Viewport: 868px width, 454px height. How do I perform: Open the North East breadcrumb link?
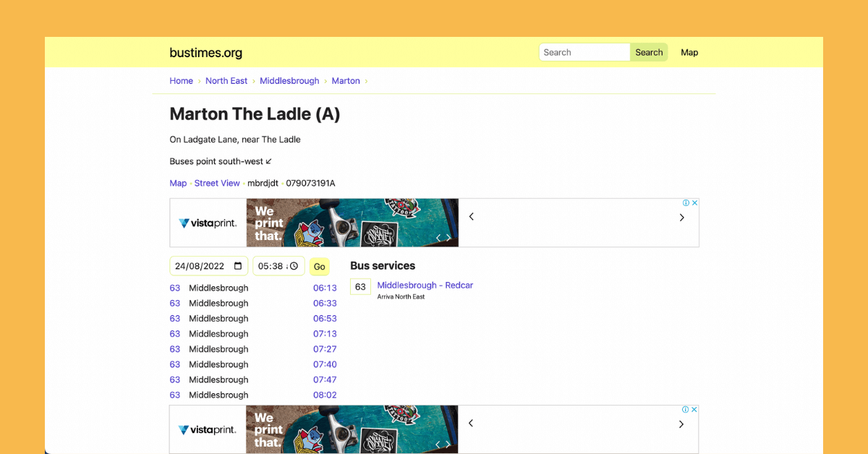click(226, 80)
